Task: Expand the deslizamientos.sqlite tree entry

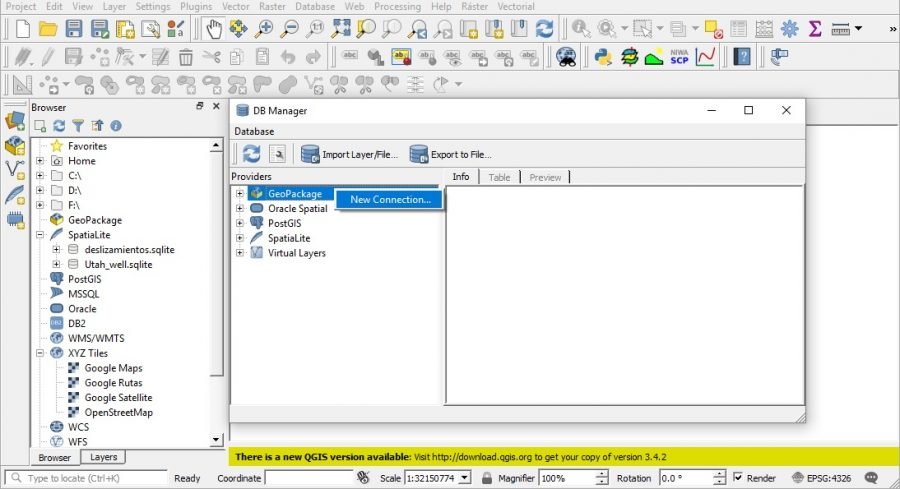Action: pos(56,249)
